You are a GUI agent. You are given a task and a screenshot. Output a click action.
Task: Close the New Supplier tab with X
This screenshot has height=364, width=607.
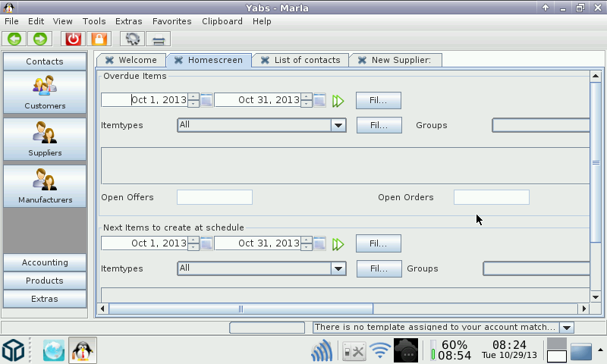coord(362,60)
